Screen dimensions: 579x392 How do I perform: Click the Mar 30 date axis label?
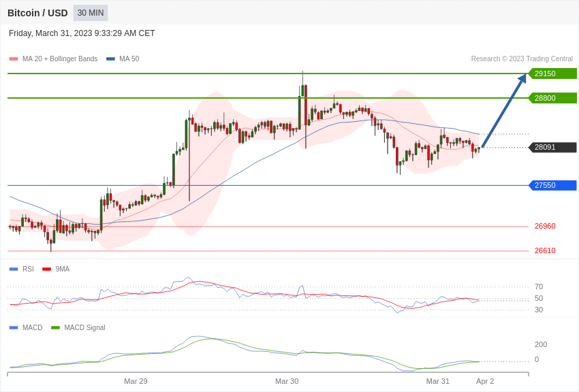(287, 381)
